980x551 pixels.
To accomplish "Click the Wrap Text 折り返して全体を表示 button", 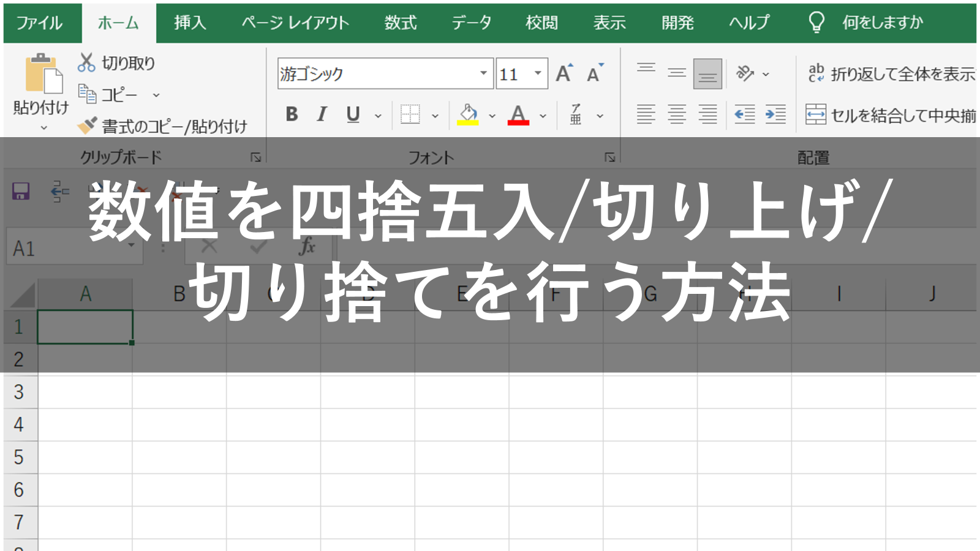I will point(891,74).
